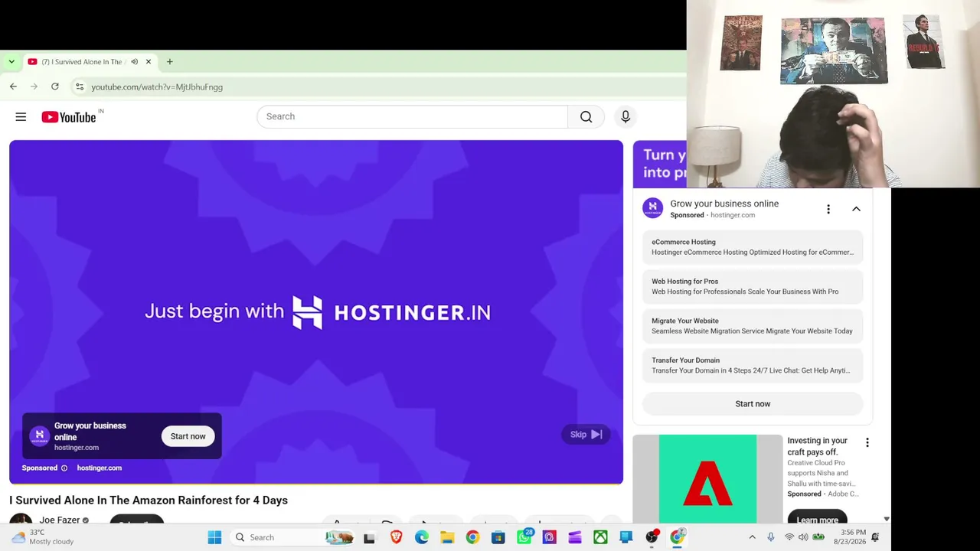This screenshot has height=551, width=980.
Task: Open the Xbox app from the taskbar
Action: (x=600, y=537)
